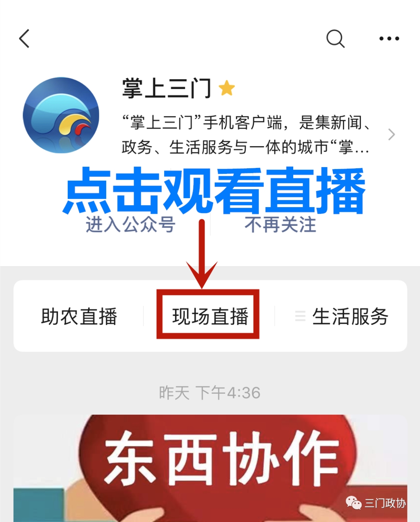Tap the WeChat logo in bottom watermark

353,503
